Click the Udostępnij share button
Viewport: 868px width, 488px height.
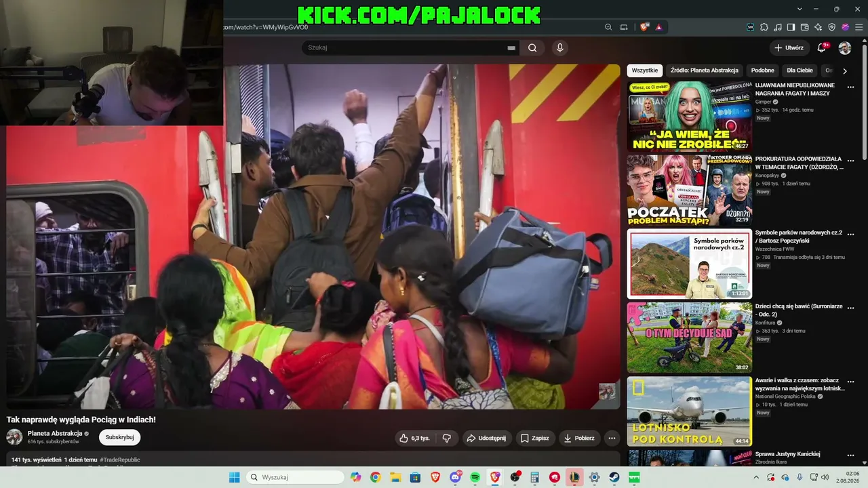pyautogui.click(x=487, y=438)
